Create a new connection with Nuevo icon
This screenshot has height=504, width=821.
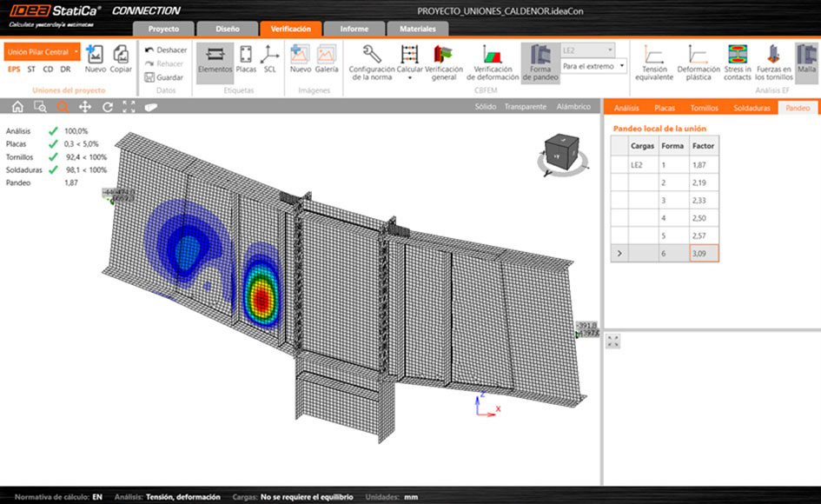tap(96, 59)
